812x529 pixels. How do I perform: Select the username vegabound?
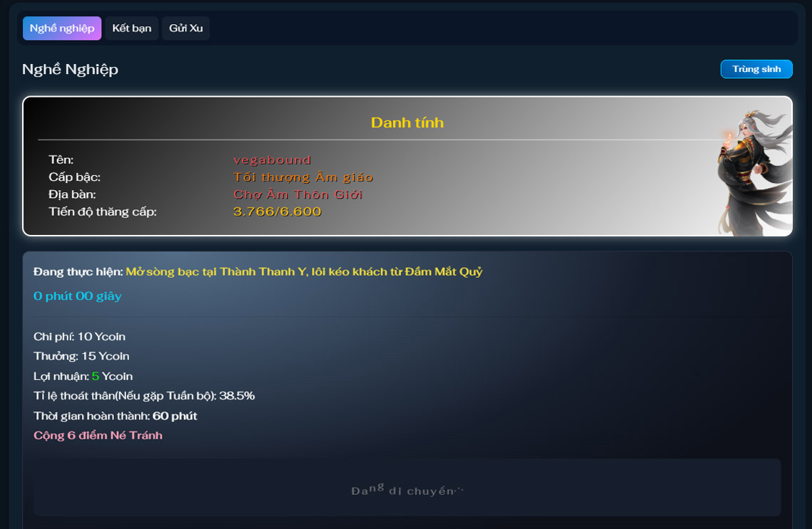[272, 160]
